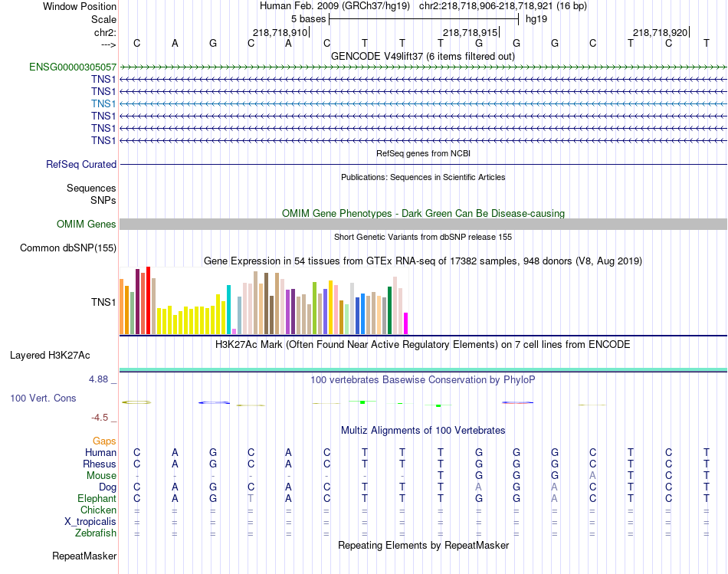This screenshot has height=574, width=728.
Task: Click the Rhesus species label
Action: pos(100,464)
